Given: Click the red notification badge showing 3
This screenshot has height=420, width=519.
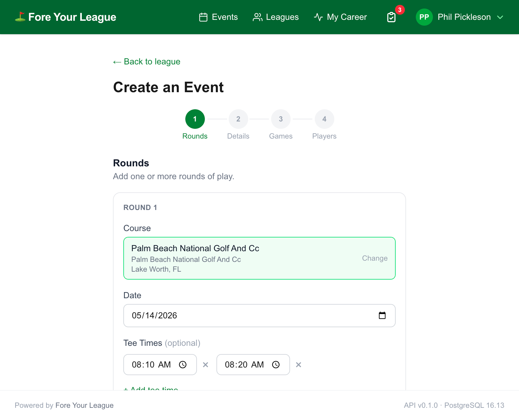Looking at the screenshot, I should (x=400, y=10).
